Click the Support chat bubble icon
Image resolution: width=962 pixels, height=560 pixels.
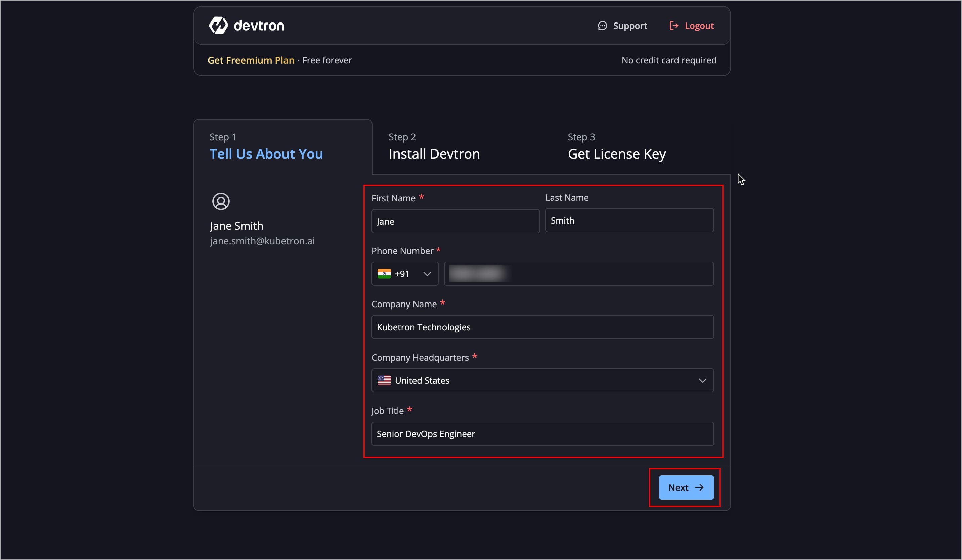(x=602, y=26)
